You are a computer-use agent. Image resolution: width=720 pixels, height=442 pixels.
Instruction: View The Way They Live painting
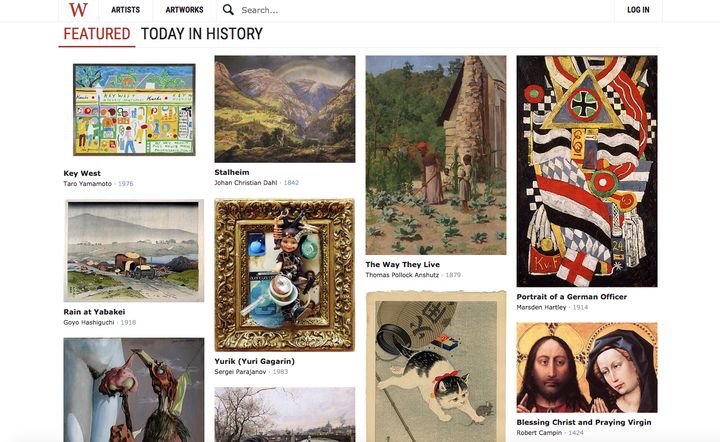(436, 155)
